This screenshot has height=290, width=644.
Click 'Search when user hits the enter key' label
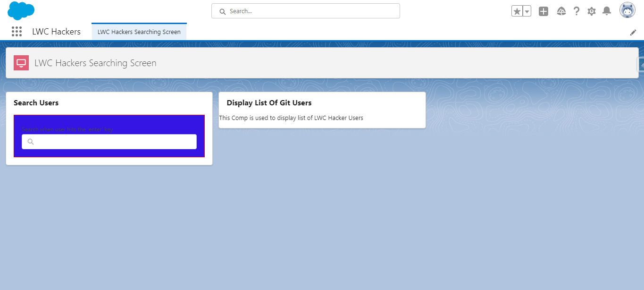pyautogui.click(x=67, y=129)
